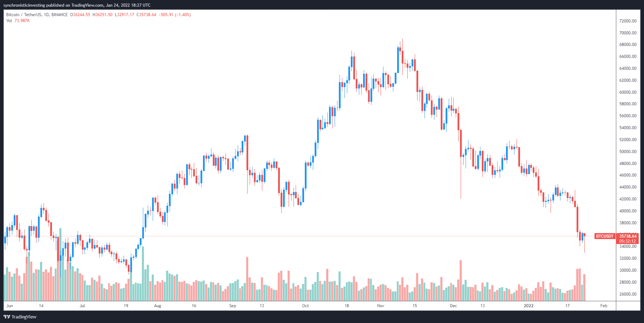Click the Vol 73.987K indicator label
The width and height of the screenshot is (644, 323).
[x=18, y=21]
